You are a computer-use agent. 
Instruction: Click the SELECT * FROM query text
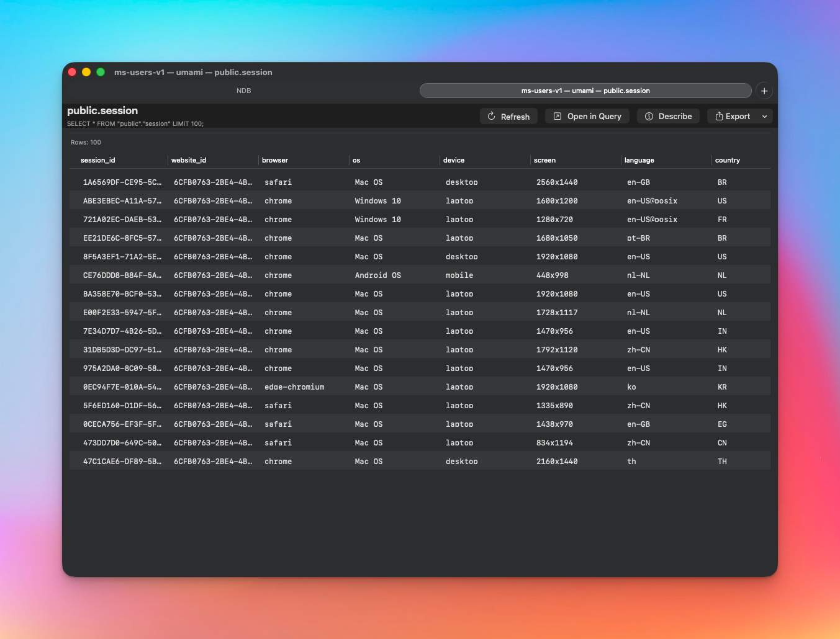[x=135, y=123]
